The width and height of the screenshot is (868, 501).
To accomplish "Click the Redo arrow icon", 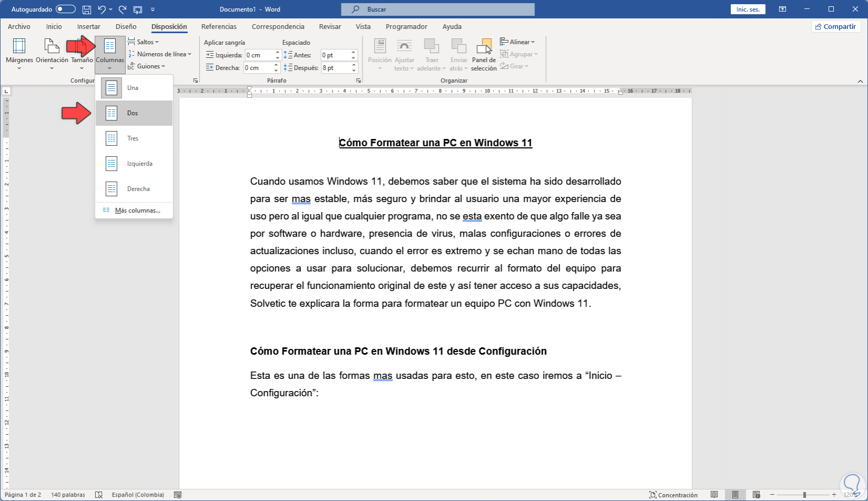I will 123,9.
